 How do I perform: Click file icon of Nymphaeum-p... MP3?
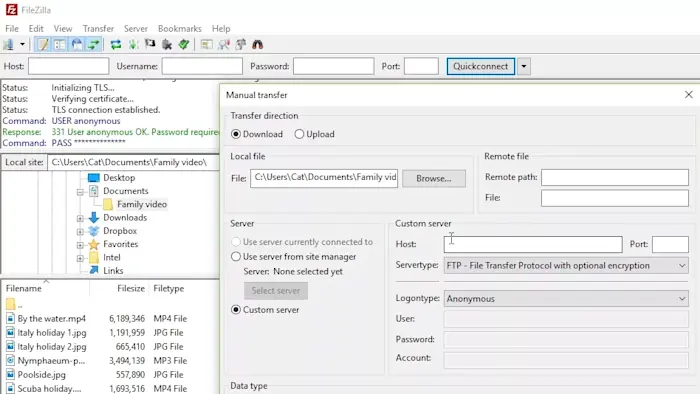(x=10, y=361)
